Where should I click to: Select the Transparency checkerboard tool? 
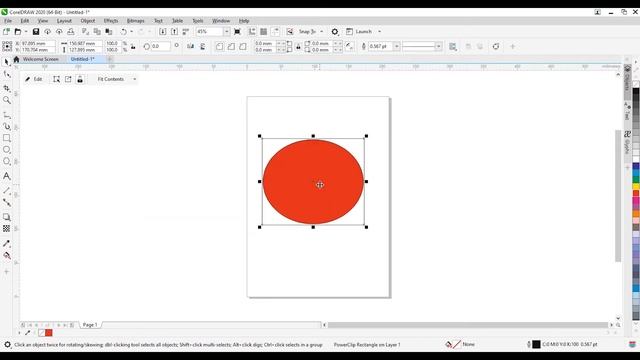click(x=7, y=229)
